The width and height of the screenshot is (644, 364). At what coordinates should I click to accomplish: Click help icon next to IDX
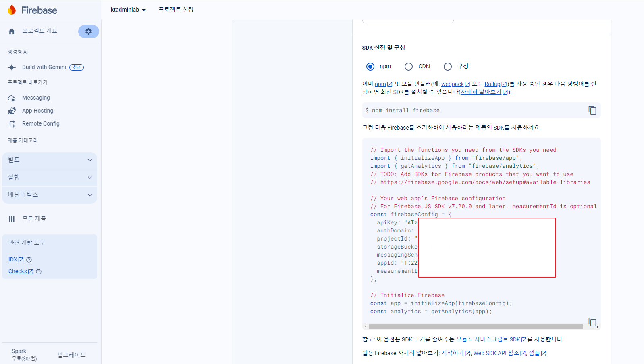[x=29, y=260]
